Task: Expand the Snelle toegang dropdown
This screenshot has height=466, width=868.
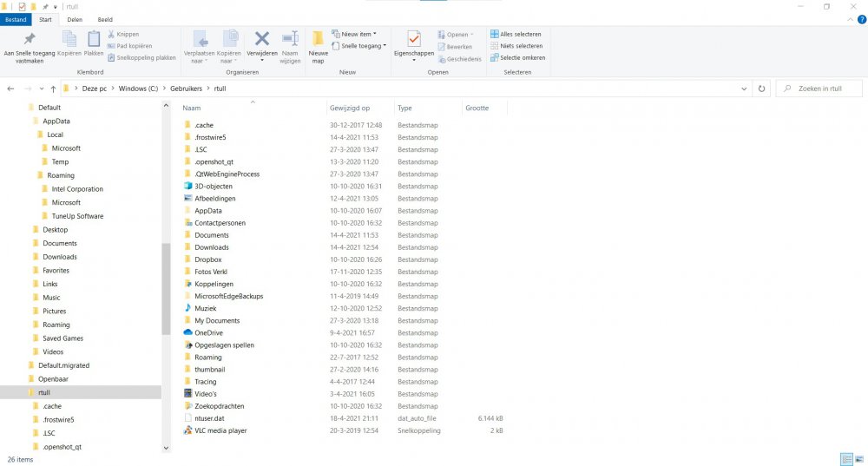Action: coord(363,46)
